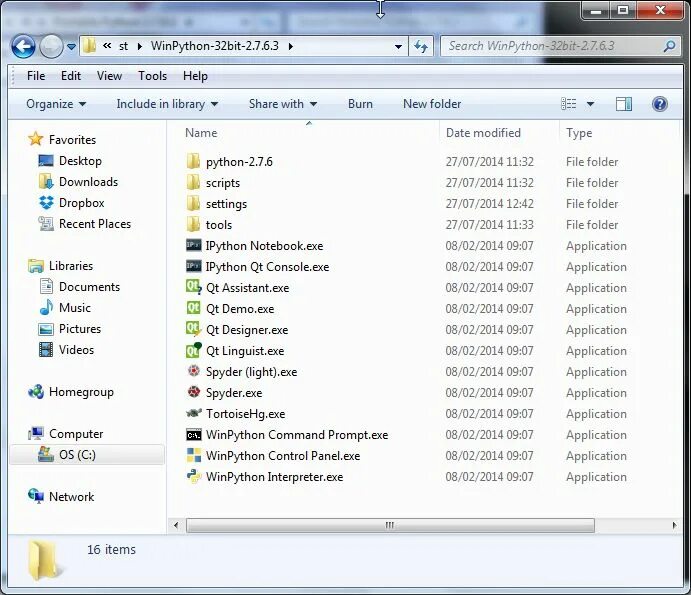
Task: Expand the breadcrumb arrow after WinPython-32bit-2.7.6.3
Action: 291,46
